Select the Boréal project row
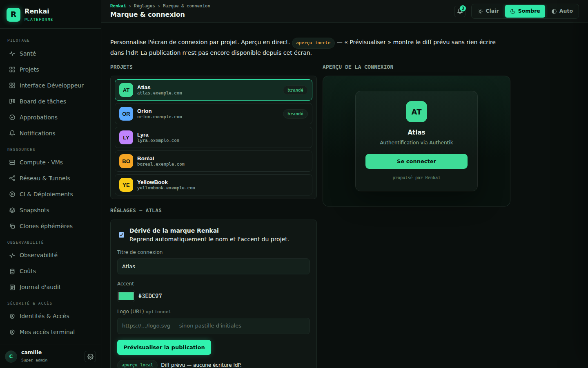This screenshot has height=368, width=588. [x=214, y=161]
